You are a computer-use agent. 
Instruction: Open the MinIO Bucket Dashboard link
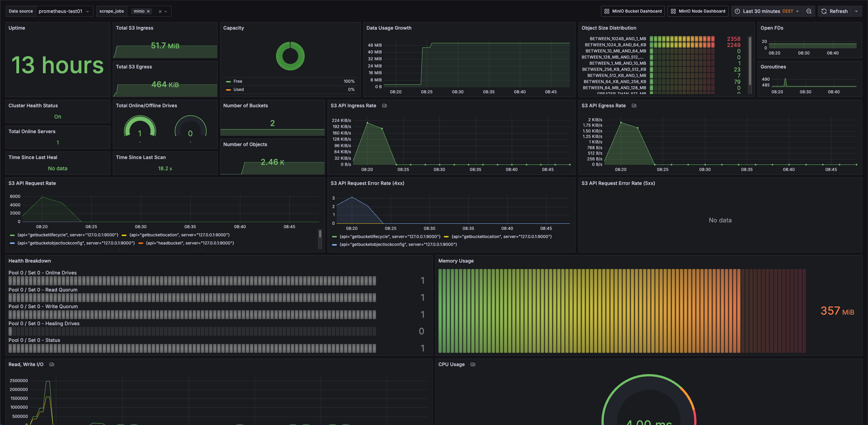(x=633, y=11)
